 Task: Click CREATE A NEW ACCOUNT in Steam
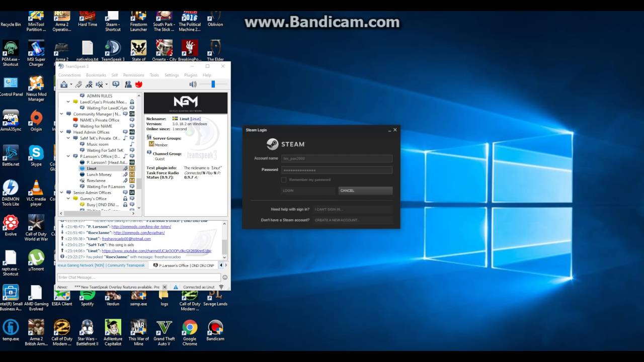[x=353, y=220]
